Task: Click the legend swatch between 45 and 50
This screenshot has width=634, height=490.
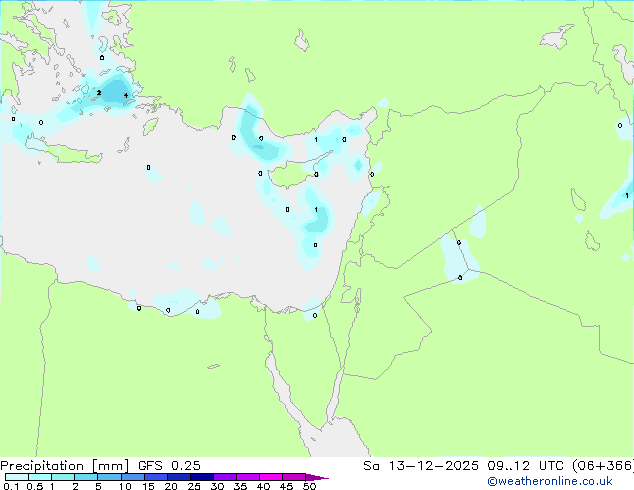Action: 294,477
